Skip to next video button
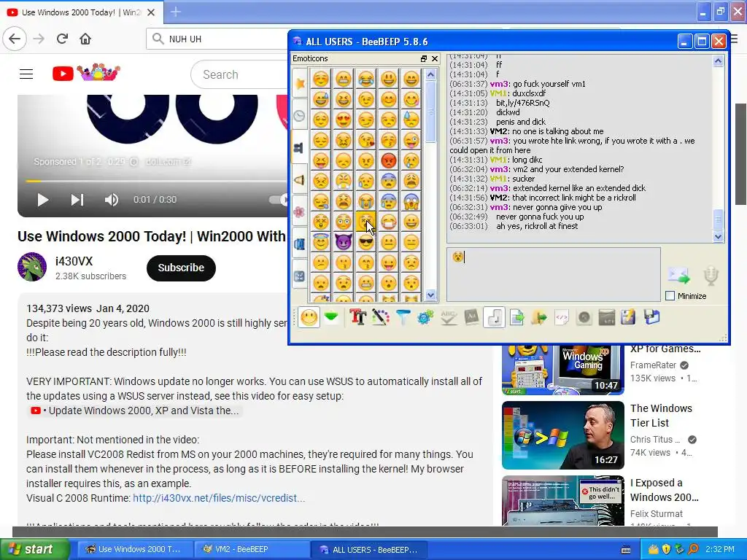Viewport: 747px width, 560px height. point(77,200)
